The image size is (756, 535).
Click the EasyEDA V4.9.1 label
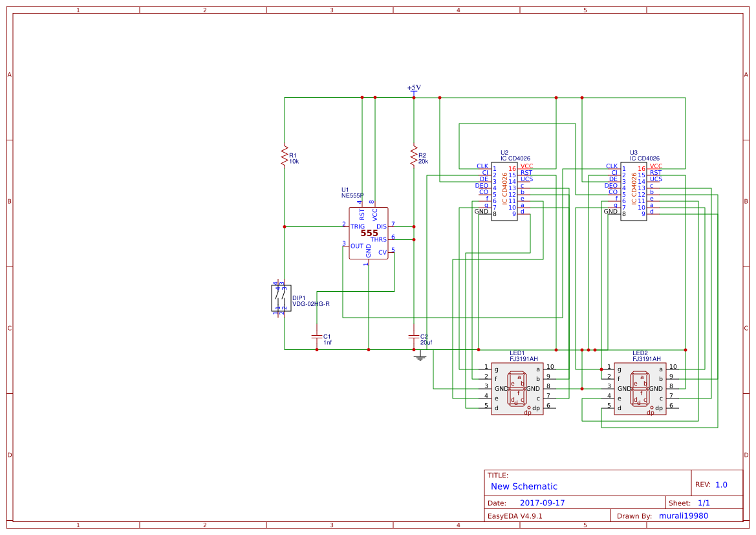[x=513, y=516]
